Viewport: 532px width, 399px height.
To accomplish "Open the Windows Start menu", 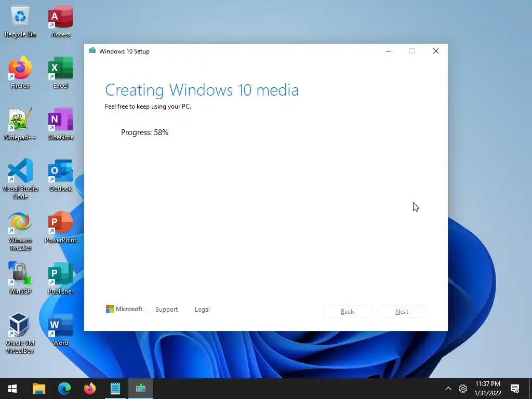I will (x=12, y=389).
